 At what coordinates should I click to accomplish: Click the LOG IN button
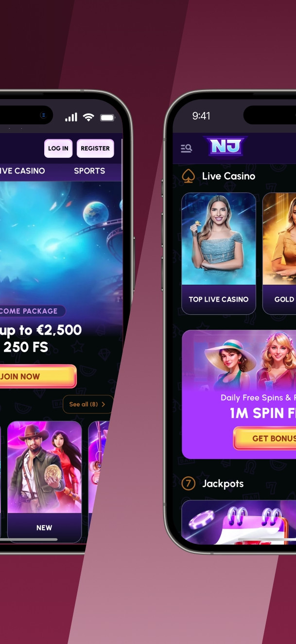(x=58, y=148)
